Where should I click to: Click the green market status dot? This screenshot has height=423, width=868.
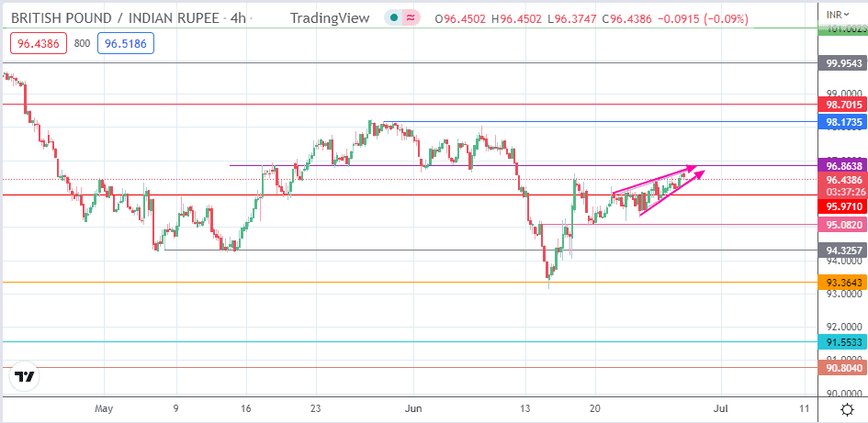pos(393,18)
